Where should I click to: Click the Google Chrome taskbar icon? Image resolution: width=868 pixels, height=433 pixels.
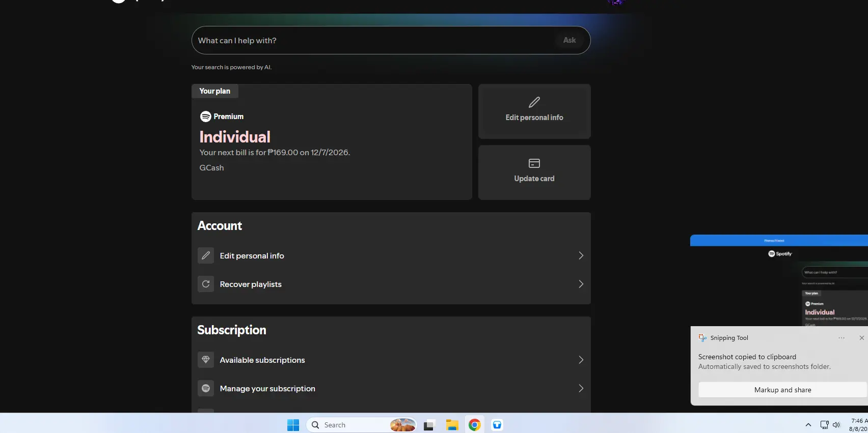(x=475, y=425)
